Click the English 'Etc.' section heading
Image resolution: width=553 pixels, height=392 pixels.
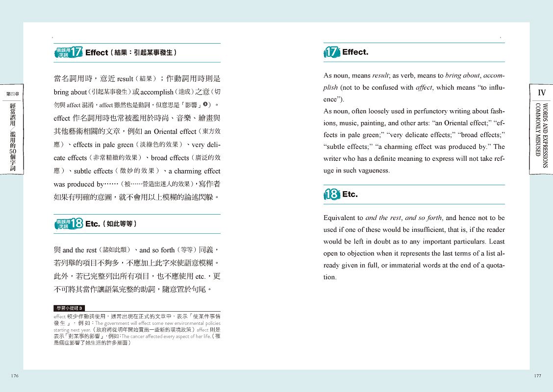[x=350, y=195]
